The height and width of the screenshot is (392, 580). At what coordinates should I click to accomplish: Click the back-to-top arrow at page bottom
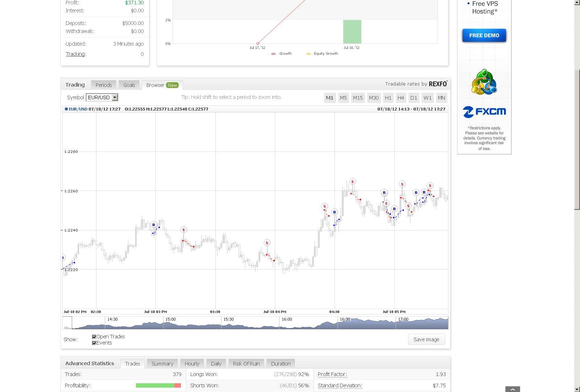coord(513,389)
